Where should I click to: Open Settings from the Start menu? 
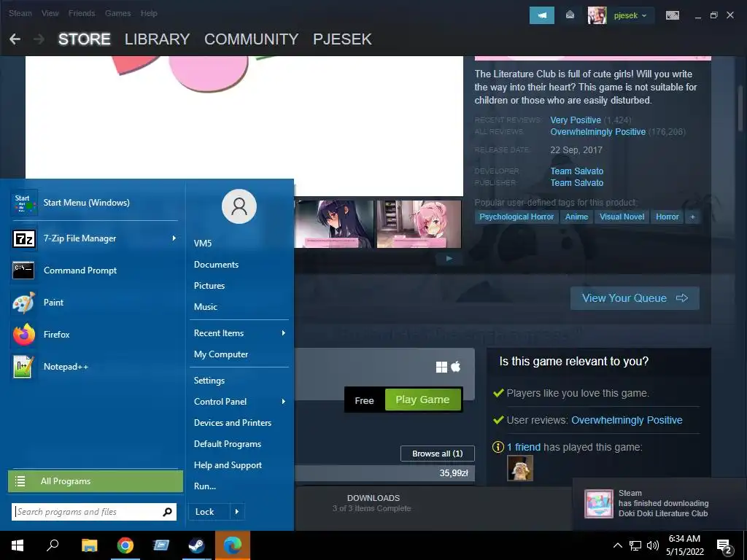[209, 381]
